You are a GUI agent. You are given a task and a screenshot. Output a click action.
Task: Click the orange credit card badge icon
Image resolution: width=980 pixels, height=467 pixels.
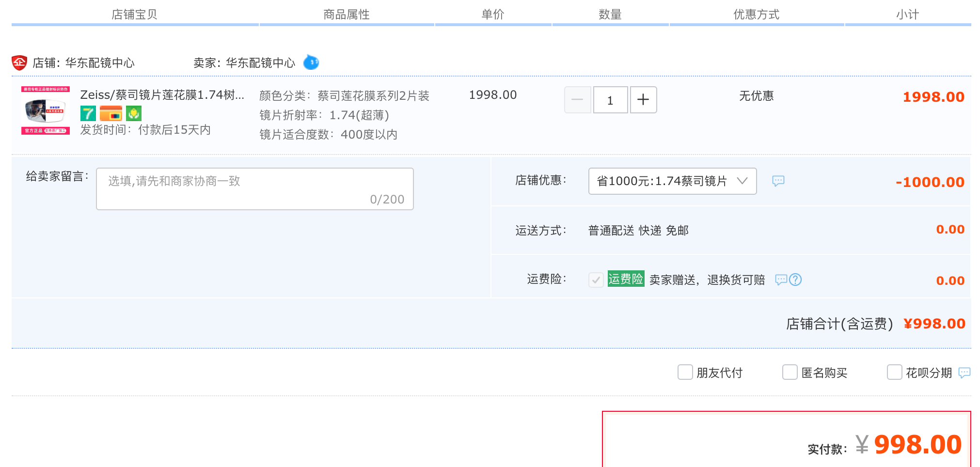111,114
